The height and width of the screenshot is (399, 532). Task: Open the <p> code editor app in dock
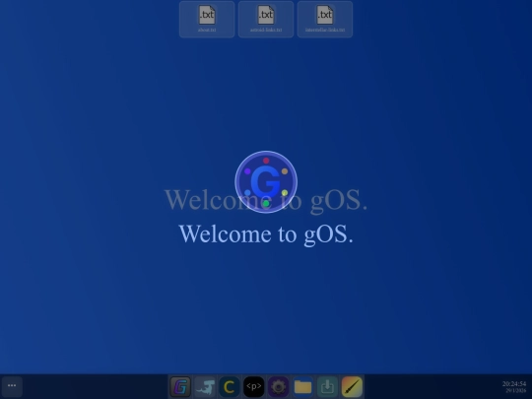tap(254, 386)
